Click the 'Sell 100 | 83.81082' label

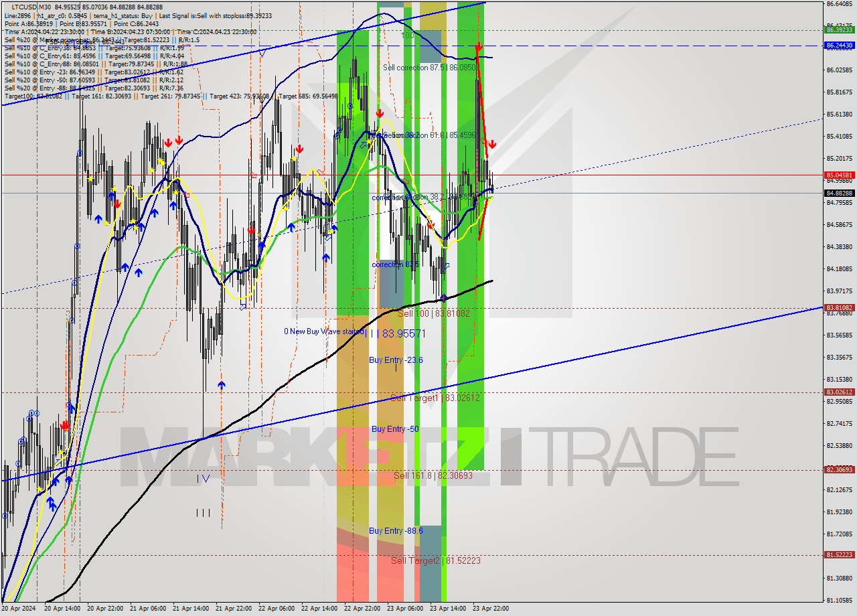[434, 313]
